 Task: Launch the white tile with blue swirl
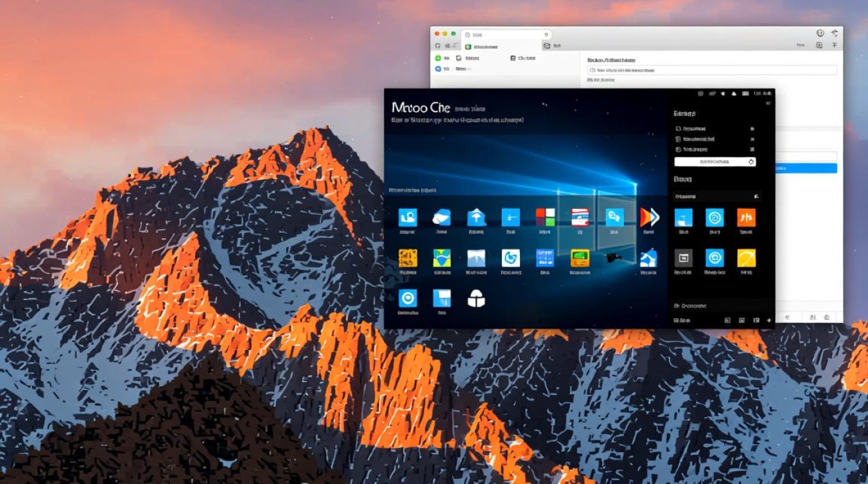510,258
